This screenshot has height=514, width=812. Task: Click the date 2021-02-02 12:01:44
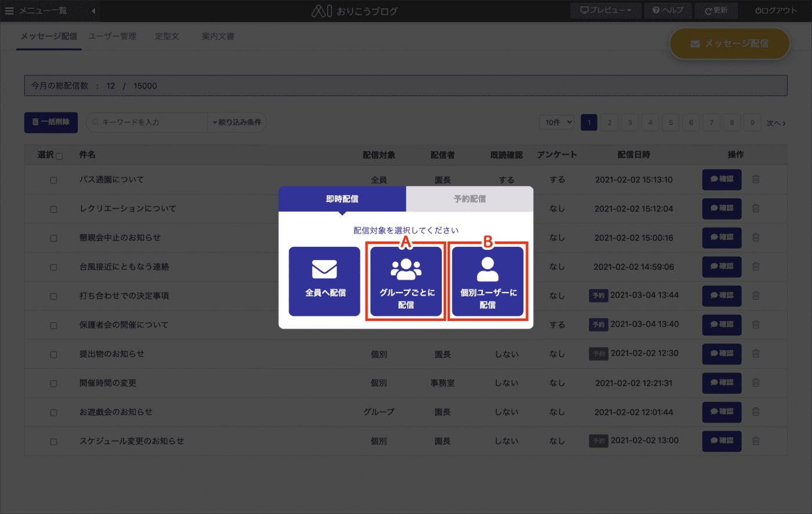tap(634, 412)
